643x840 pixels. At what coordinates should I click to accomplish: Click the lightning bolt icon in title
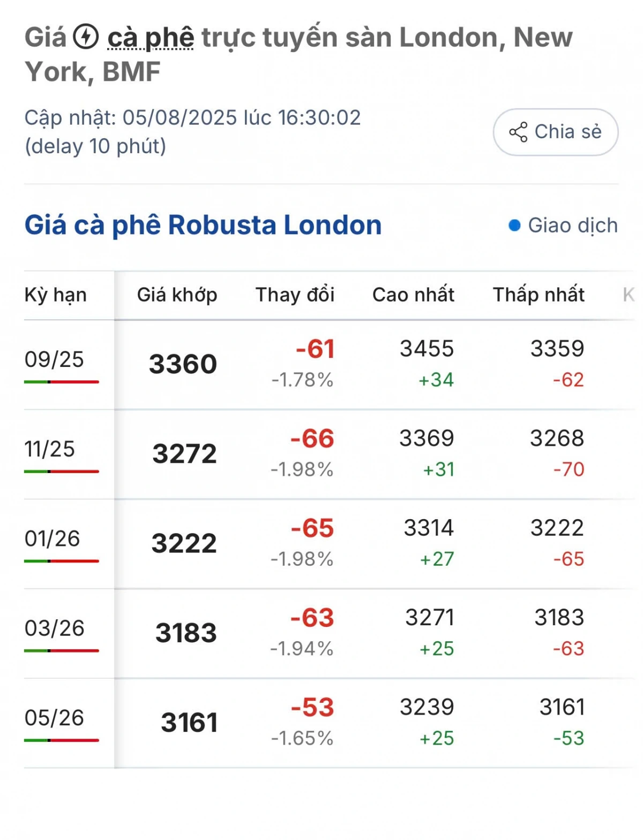pyautogui.click(x=86, y=37)
